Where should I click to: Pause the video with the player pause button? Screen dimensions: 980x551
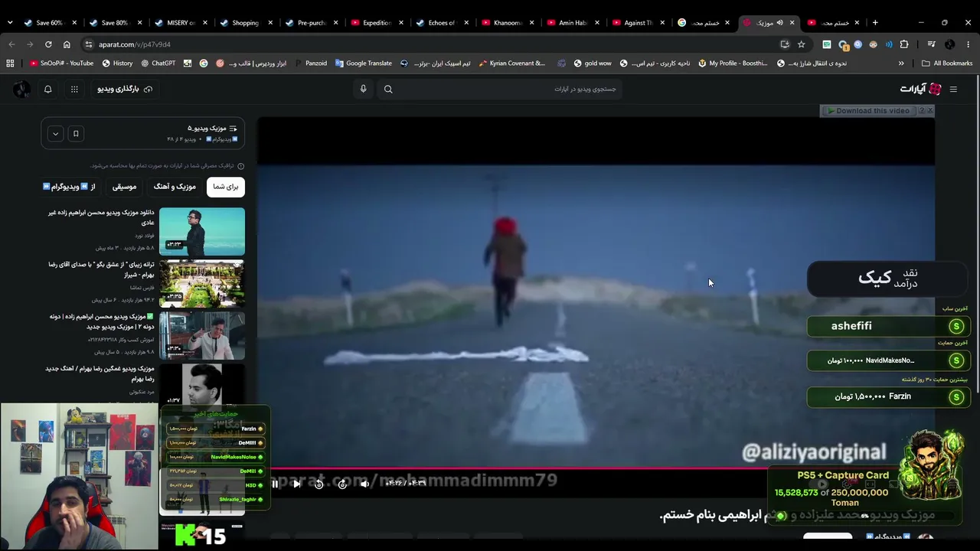[x=275, y=484]
